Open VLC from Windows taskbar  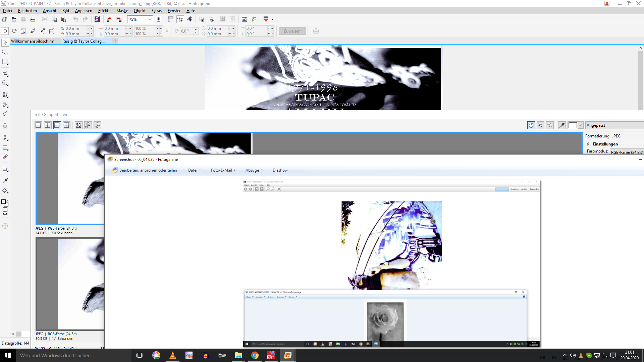click(x=173, y=355)
